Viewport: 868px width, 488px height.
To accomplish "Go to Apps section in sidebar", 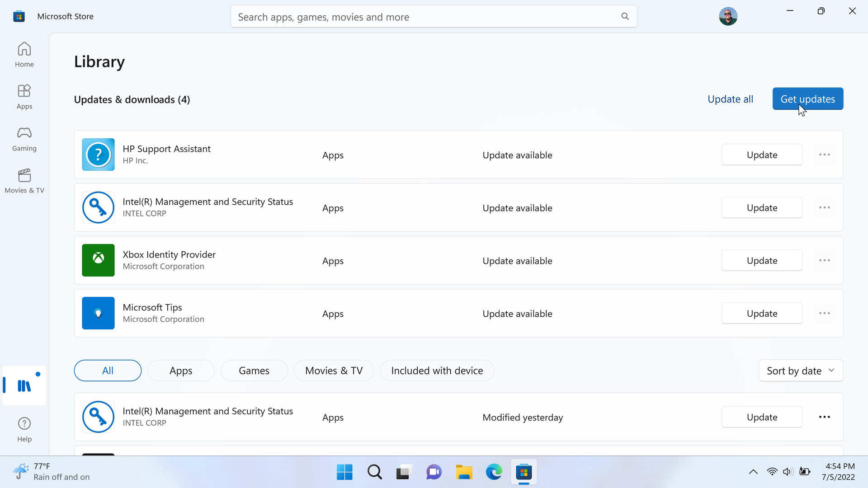I will coord(24,97).
